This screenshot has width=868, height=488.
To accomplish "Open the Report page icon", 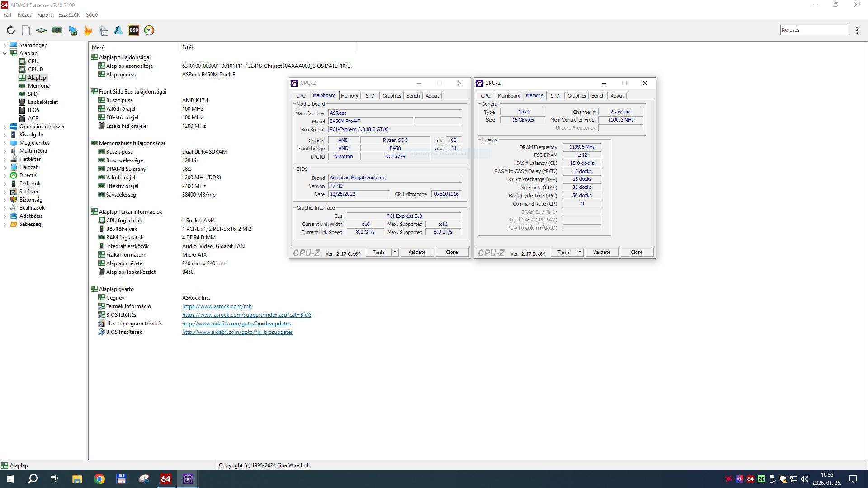I will (26, 30).
